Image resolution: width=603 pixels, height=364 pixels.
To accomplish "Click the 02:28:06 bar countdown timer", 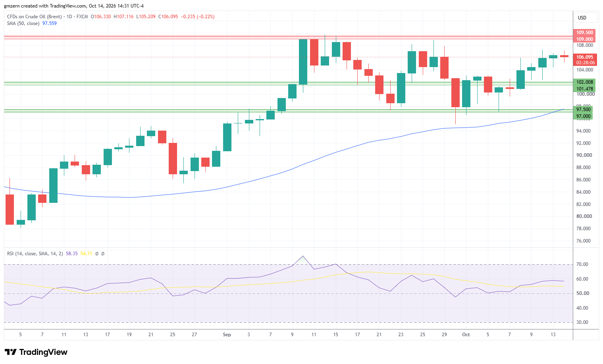I will (585, 63).
